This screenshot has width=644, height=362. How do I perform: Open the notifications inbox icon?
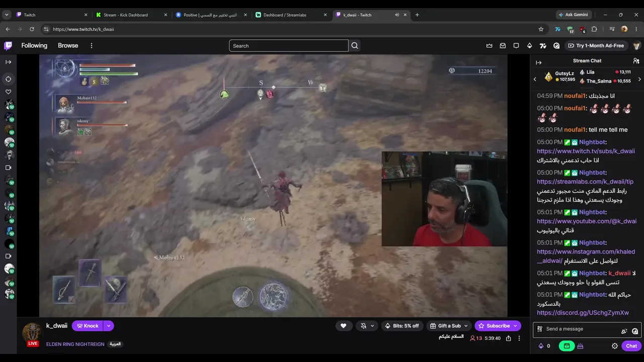point(503,46)
